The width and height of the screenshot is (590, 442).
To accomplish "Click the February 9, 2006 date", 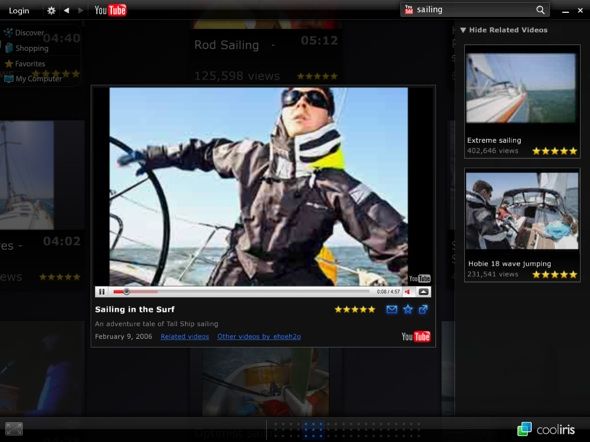I will [x=123, y=336].
